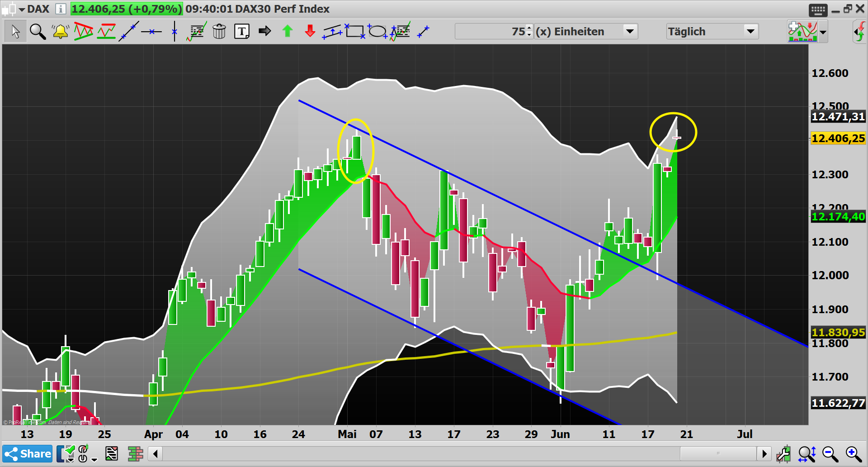Add an indicator to the chart
The image size is (868, 467).
tap(802, 31)
